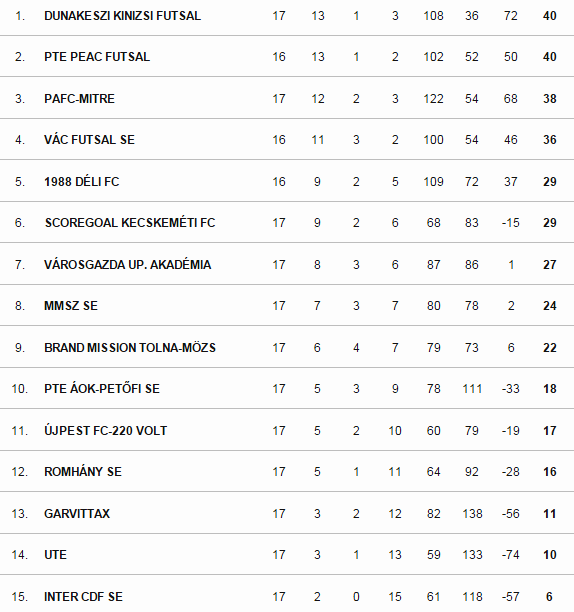
Task: Open SCOREGOAL KECSKEMÉTI FC team details
Action: pos(130,223)
